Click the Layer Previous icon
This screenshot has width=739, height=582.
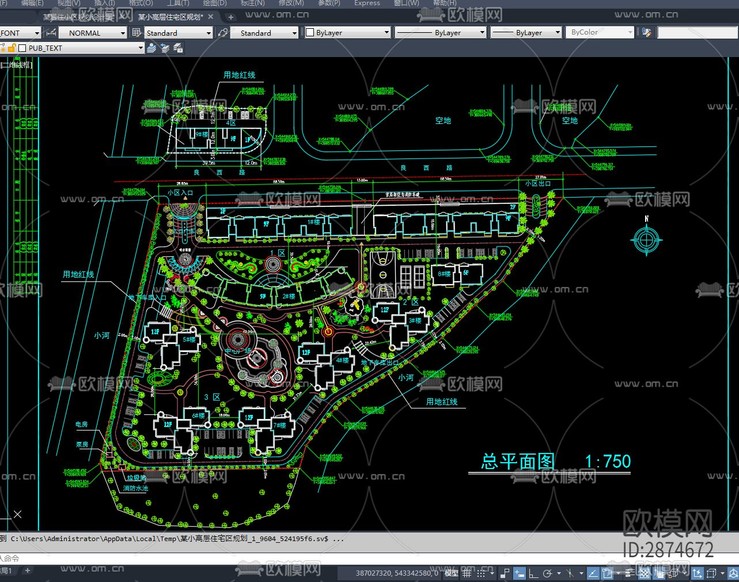pos(164,48)
